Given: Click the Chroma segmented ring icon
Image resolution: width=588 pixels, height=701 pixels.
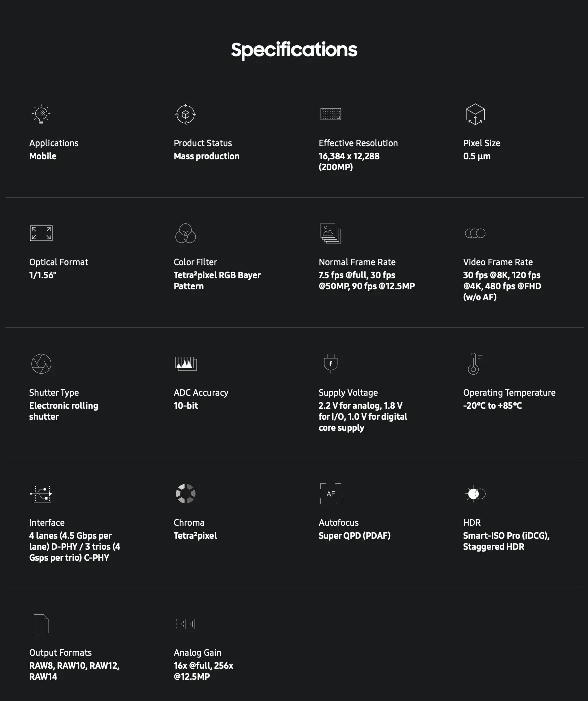Looking at the screenshot, I should coord(185,494).
